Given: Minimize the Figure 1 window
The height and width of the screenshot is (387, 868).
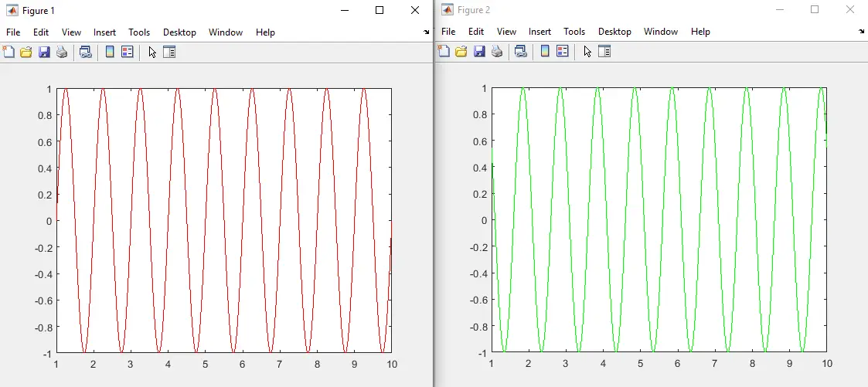Looking at the screenshot, I should (344, 10).
